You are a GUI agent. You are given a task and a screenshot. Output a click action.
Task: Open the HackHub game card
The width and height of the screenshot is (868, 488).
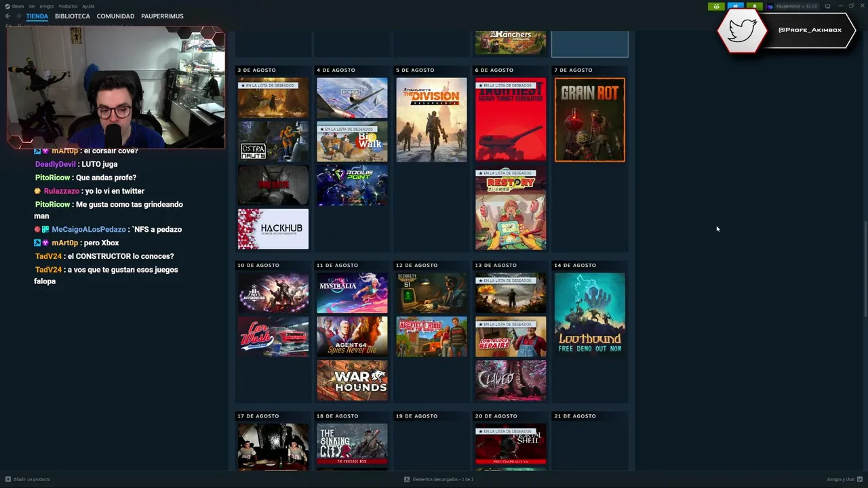(273, 229)
